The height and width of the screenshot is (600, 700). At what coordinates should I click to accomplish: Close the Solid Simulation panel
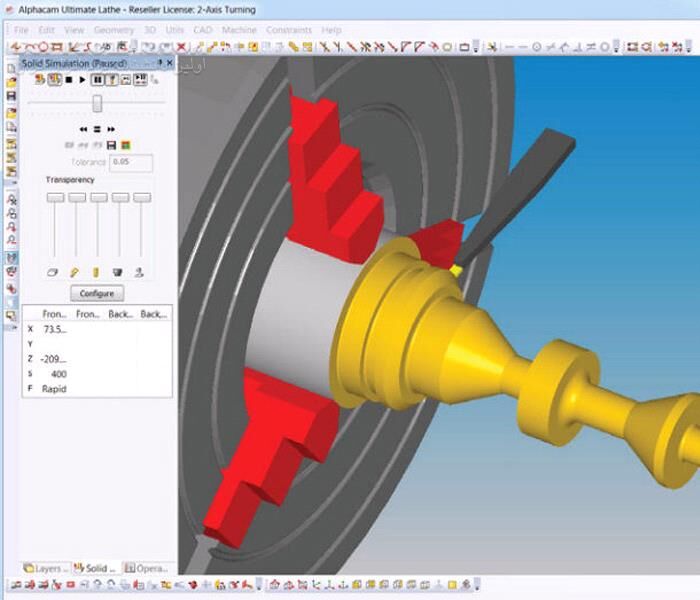click(170, 64)
